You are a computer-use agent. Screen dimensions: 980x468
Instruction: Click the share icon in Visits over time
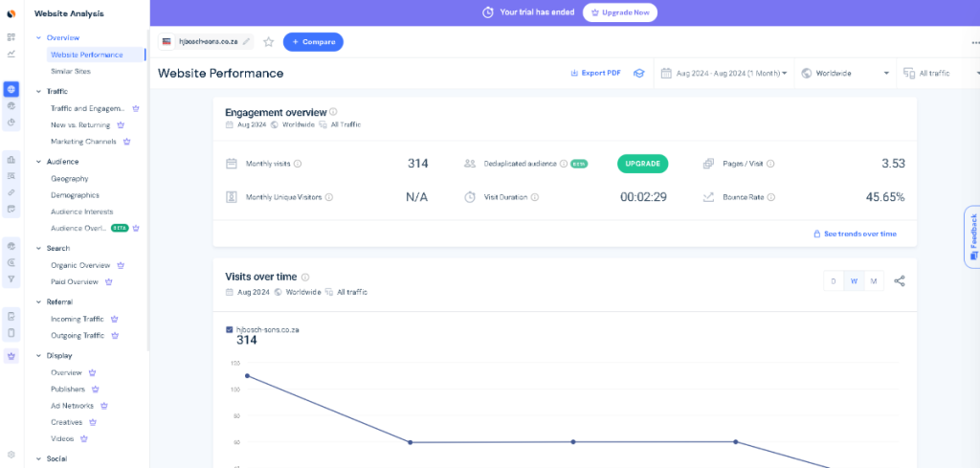(x=899, y=281)
